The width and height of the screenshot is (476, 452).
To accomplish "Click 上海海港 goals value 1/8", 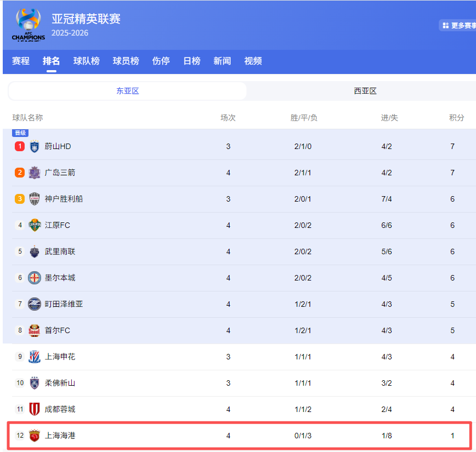I will (387, 436).
